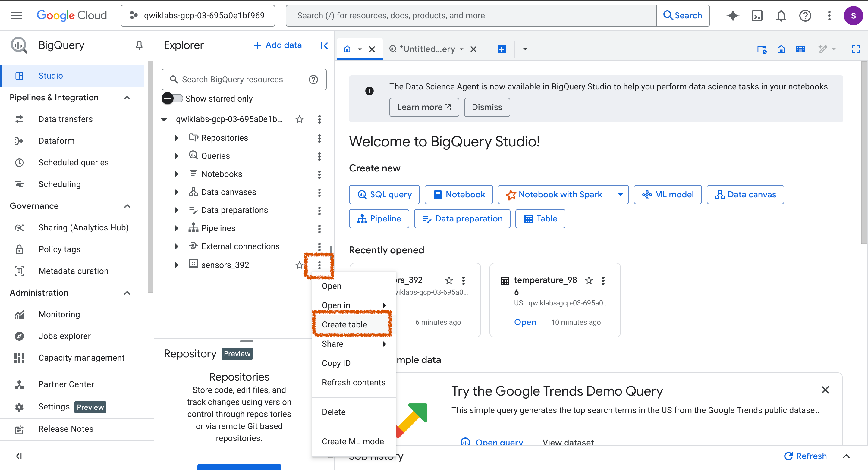The height and width of the screenshot is (470, 868).
Task: Dismiss the Data Science Agent banner
Action: pos(486,107)
